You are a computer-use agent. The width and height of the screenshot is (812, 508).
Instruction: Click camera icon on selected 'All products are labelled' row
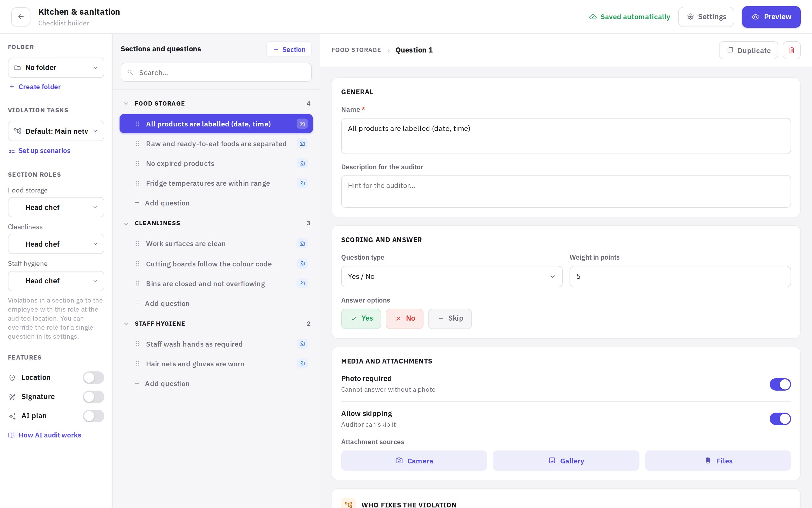(x=302, y=124)
